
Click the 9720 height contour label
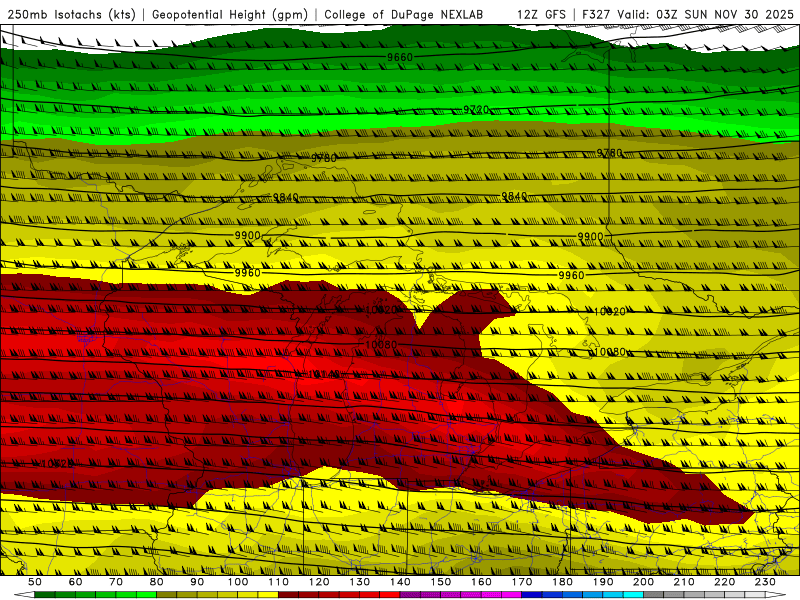(476, 110)
